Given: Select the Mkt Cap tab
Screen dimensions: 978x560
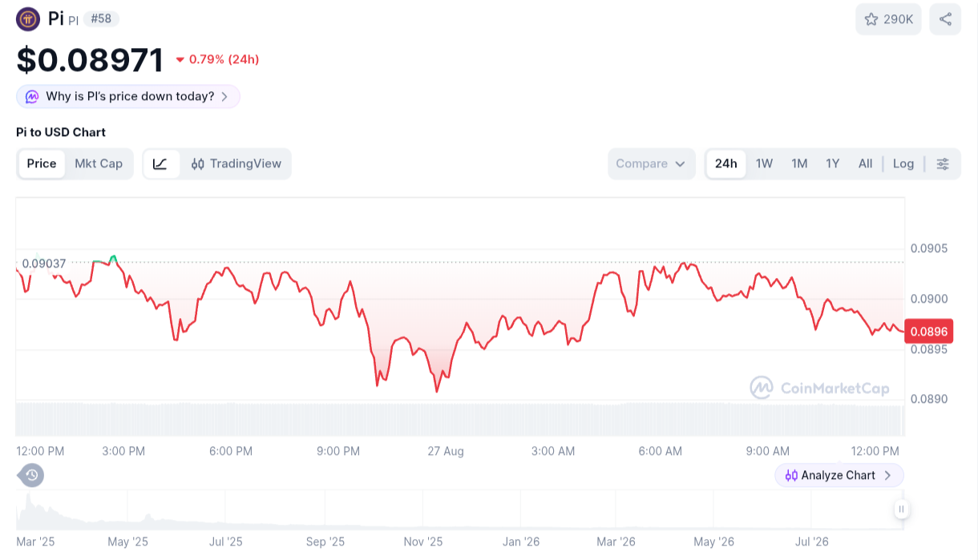Looking at the screenshot, I should [99, 163].
